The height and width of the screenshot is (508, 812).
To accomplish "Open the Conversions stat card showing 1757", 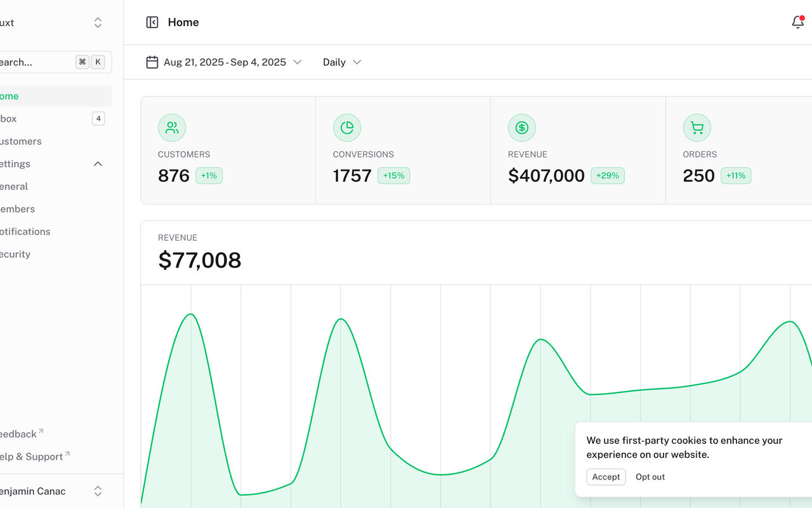I will [403, 150].
